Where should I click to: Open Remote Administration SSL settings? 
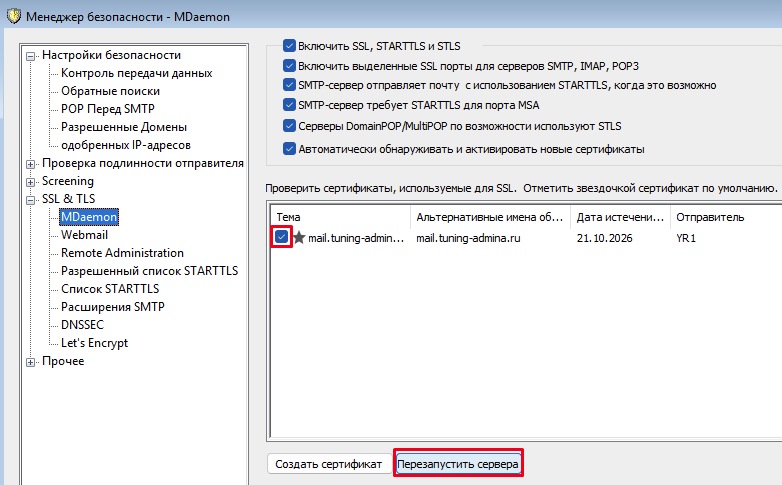tap(122, 253)
